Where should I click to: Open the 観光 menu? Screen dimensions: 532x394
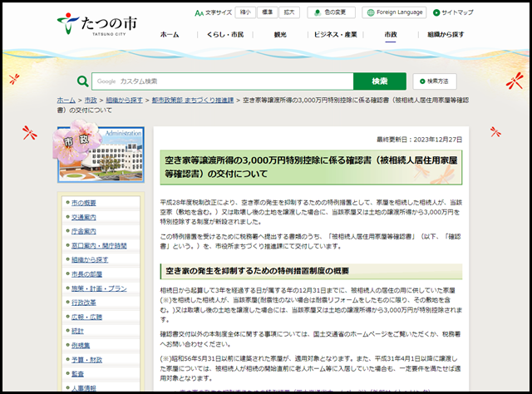point(280,34)
